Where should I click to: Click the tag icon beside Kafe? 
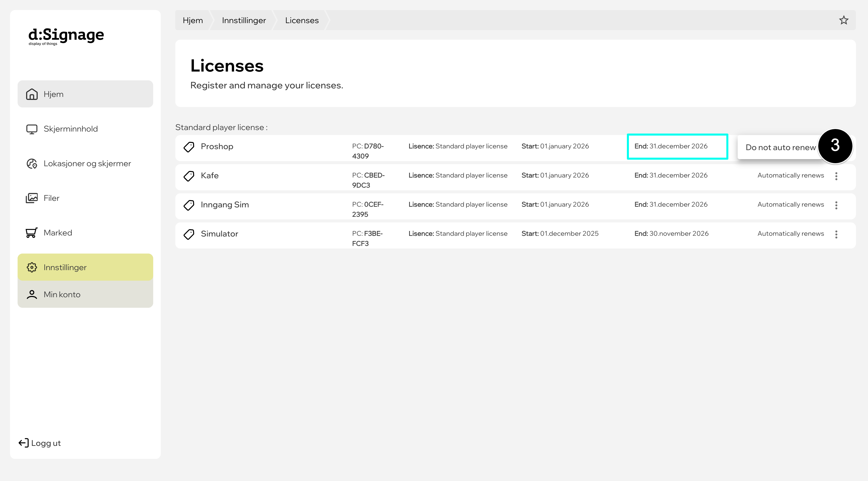point(189,176)
